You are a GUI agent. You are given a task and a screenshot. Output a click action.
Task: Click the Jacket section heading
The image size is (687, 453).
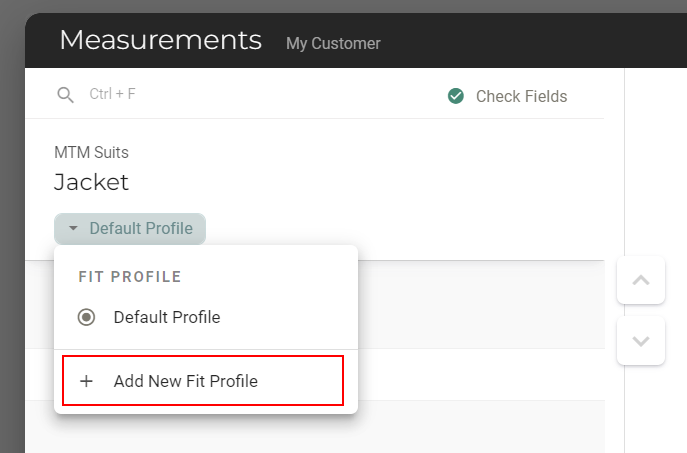coord(91,182)
